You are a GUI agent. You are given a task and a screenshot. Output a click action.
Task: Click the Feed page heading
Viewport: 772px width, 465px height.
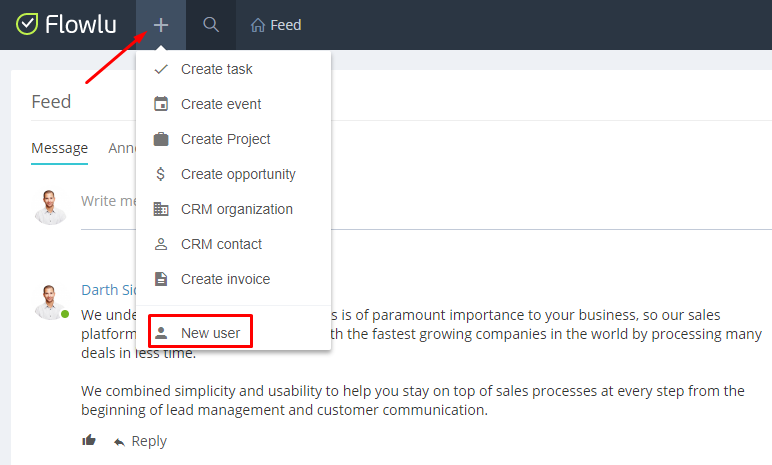[51, 101]
